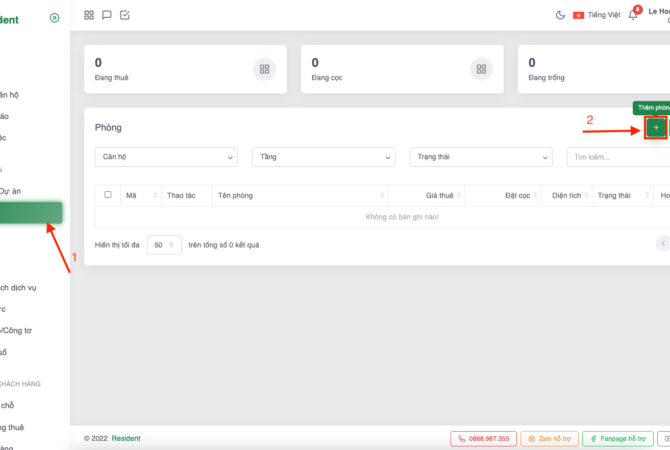Open the 50 rows per page selector

pyautogui.click(x=164, y=244)
